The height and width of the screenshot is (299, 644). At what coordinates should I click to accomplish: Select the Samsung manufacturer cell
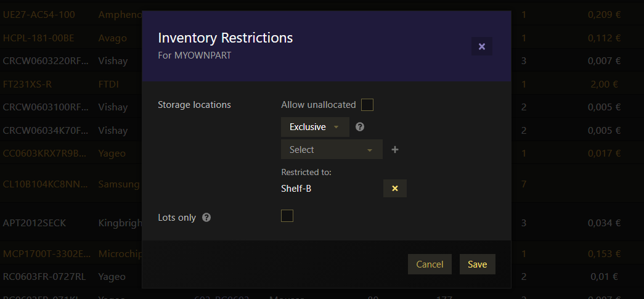(x=119, y=184)
